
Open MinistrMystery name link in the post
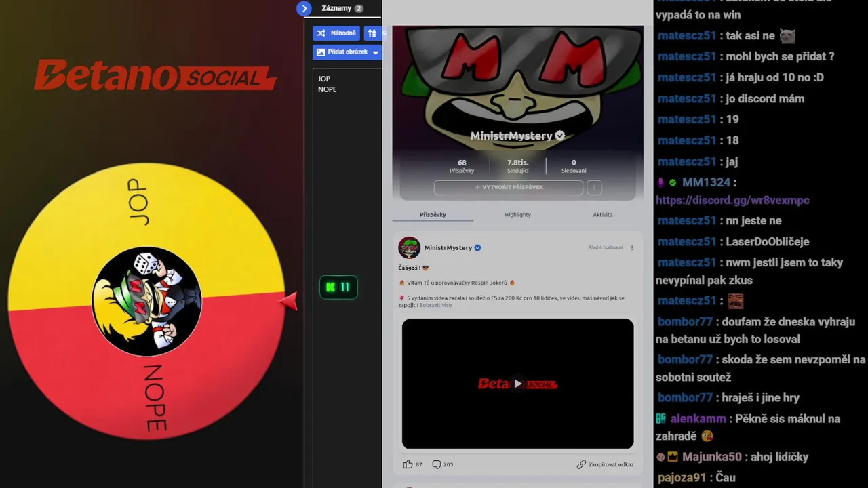(448, 248)
